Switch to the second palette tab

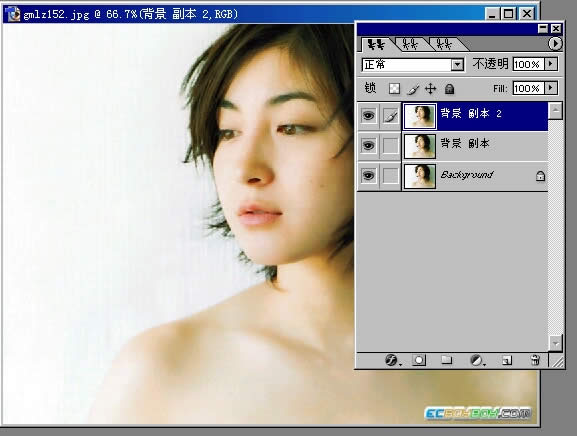click(x=410, y=44)
